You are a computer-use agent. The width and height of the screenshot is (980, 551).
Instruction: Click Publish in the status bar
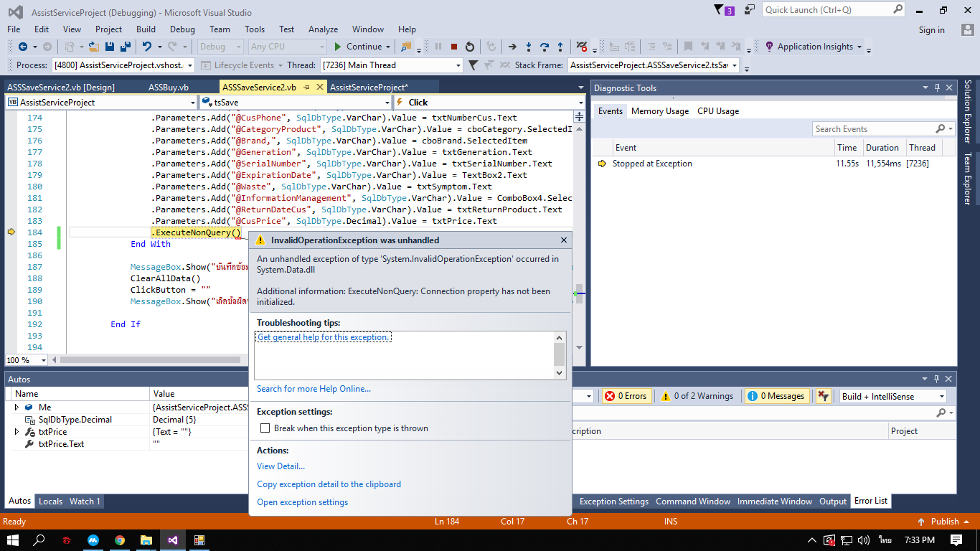point(945,522)
